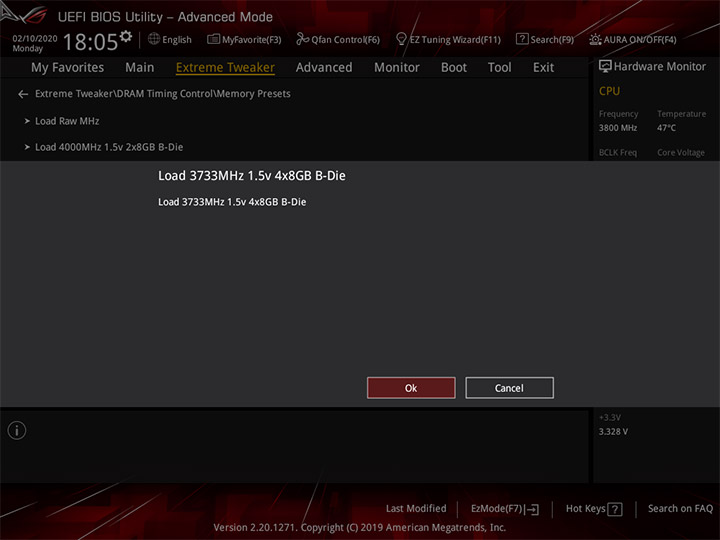Click the back arrow beside the breadcrumb
The image size is (720, 540).
pyautogui.click(x=23, y=94)
